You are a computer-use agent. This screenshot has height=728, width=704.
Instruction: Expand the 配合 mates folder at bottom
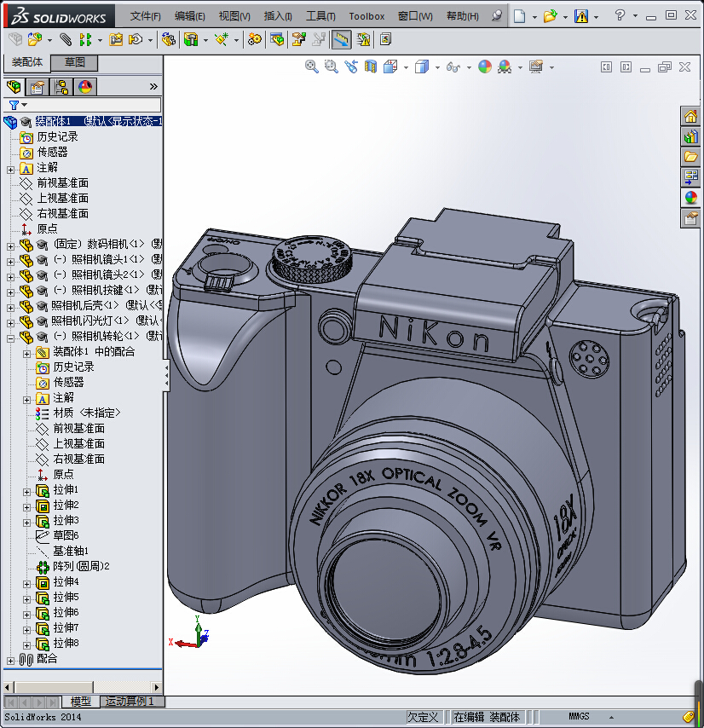11,661
